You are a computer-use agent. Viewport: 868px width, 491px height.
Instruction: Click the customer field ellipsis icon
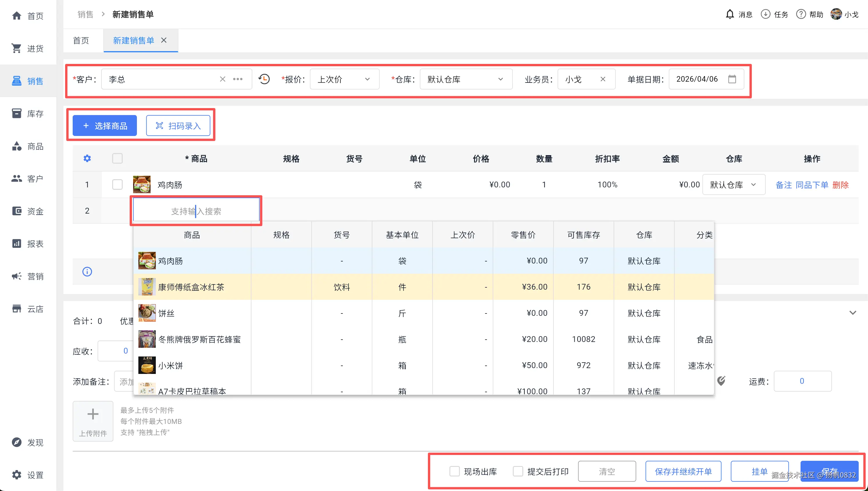click(238, 79)
